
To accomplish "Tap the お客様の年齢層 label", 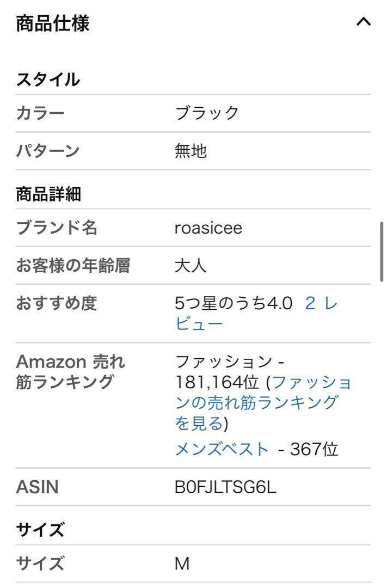I will pyautogui.click(x=73, y=266).
